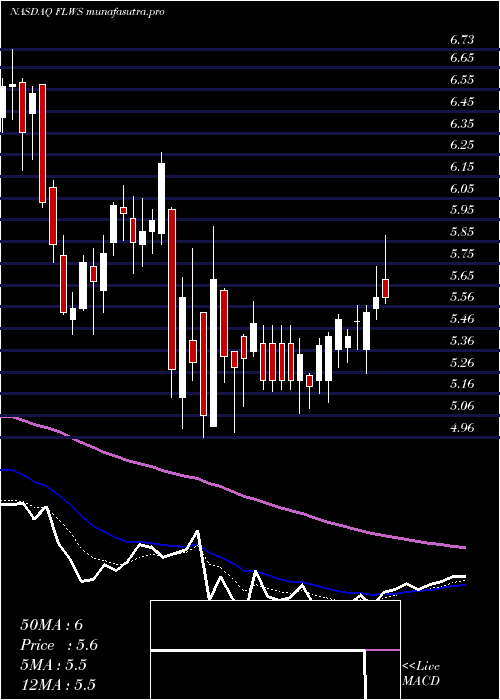Click the NASDAQ FLWS munafasutra.pro title text
The image size is (500, 700).
point(87,12)
